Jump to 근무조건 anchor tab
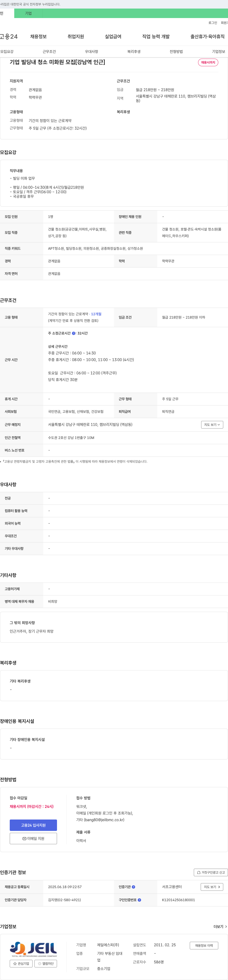This screenshot has width=228, height=980. pos(49,51)
